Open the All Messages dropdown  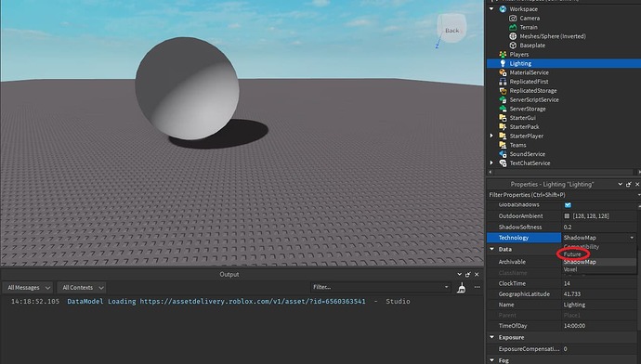[27, 288]
